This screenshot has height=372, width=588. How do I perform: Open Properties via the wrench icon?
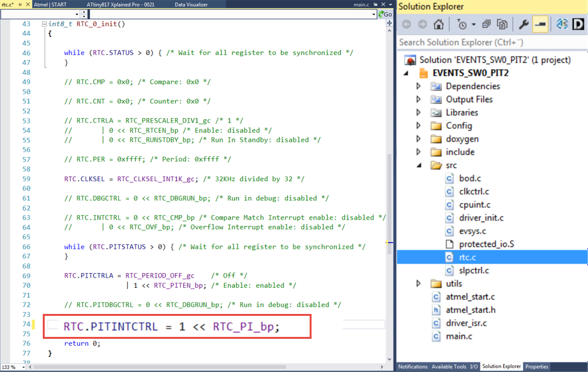coord(524,24)
